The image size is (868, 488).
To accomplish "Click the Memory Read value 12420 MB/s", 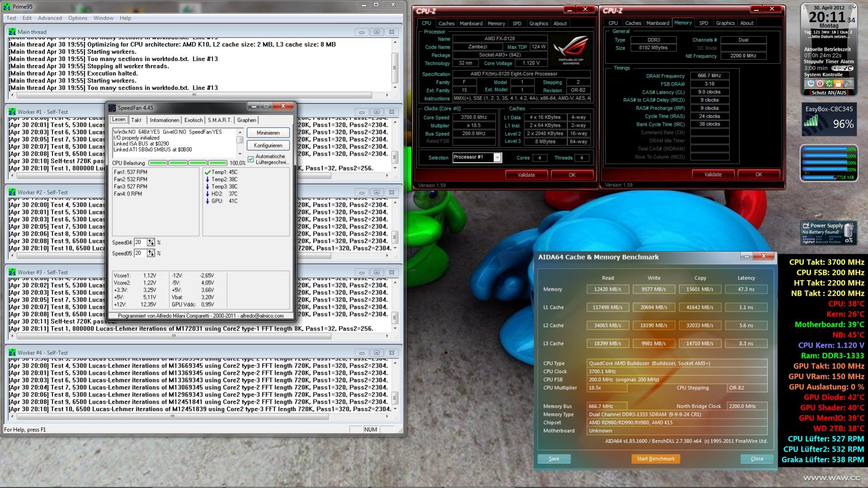I will pyautogui.click(x=607, y=289).
